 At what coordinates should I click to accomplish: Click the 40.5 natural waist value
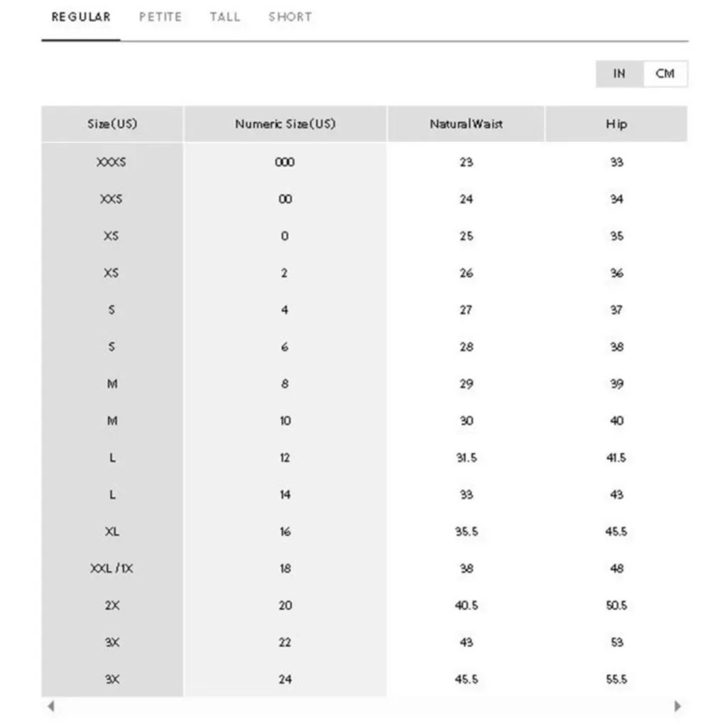coord(466,606)
